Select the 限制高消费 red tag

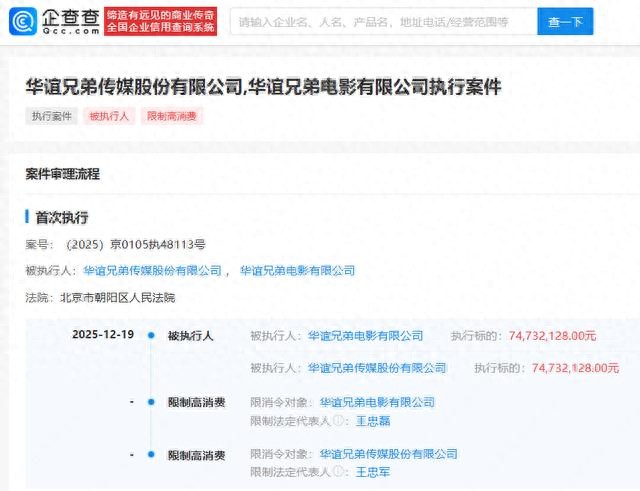172,116
